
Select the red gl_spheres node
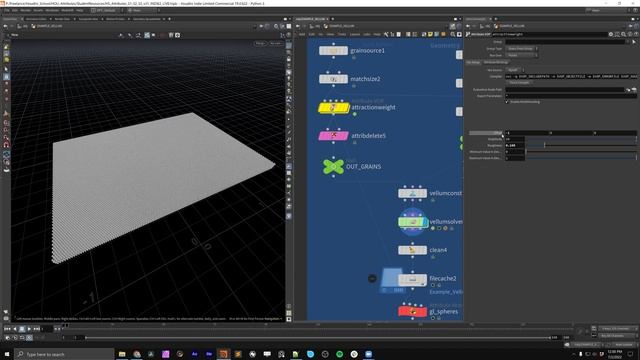point(412,311)
